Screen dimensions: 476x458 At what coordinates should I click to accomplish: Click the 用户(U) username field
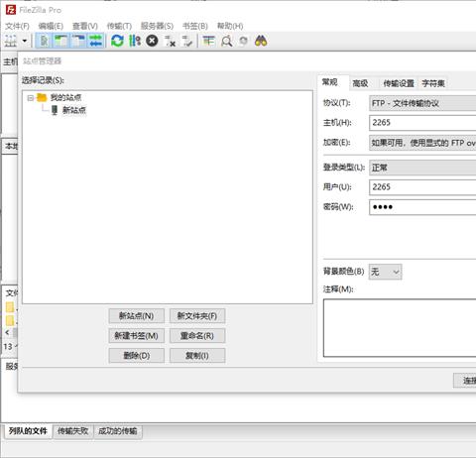[x=422, y=187]
